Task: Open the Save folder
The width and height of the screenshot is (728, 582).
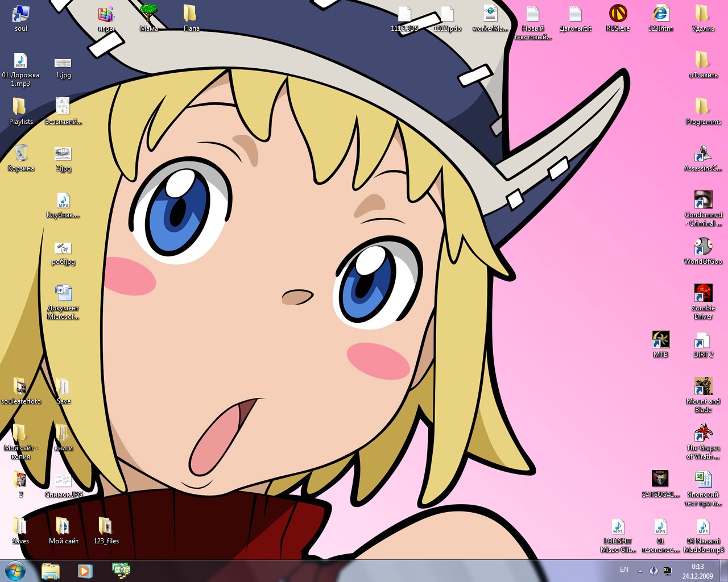Action: (x=63, y=390)
